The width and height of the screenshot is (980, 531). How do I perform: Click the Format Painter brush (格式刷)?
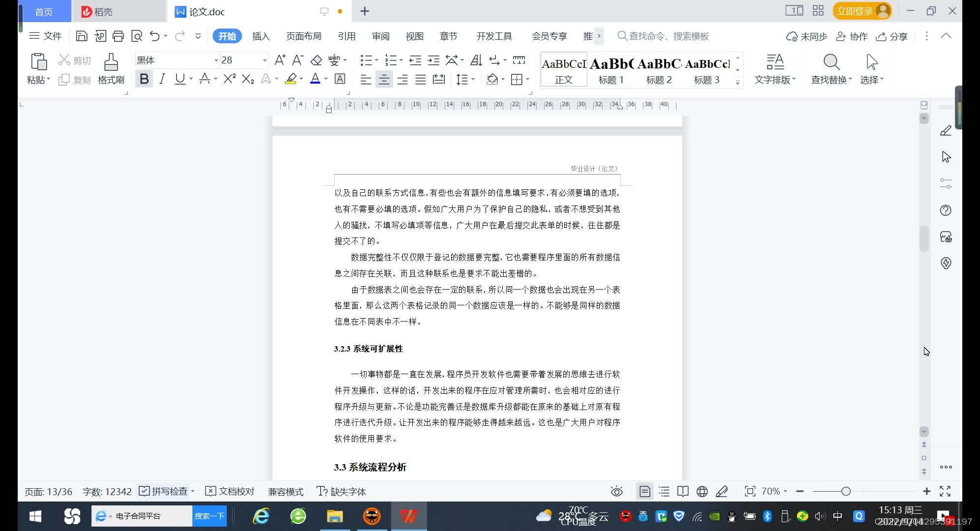(111, 69)
